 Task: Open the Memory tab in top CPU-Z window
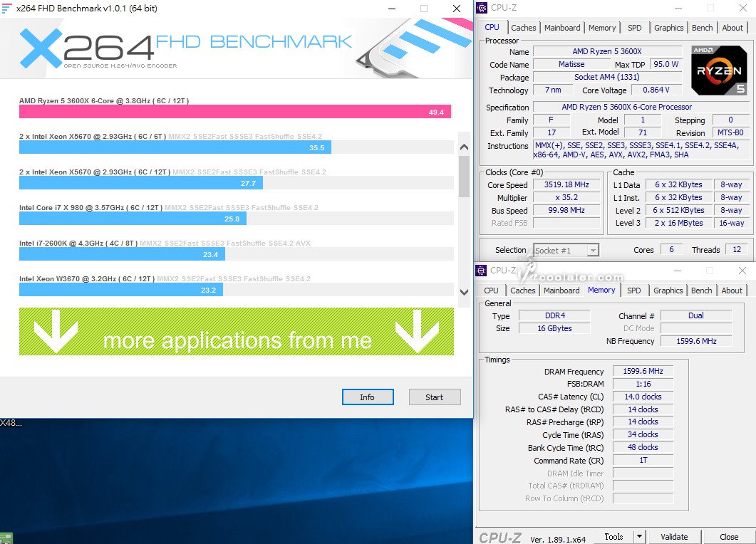[x=601, y=28]
